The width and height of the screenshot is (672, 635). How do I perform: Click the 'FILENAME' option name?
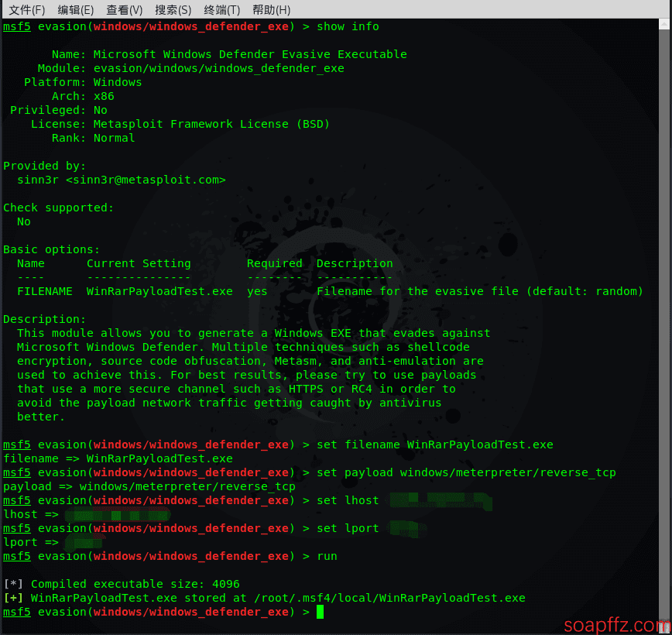45,292
